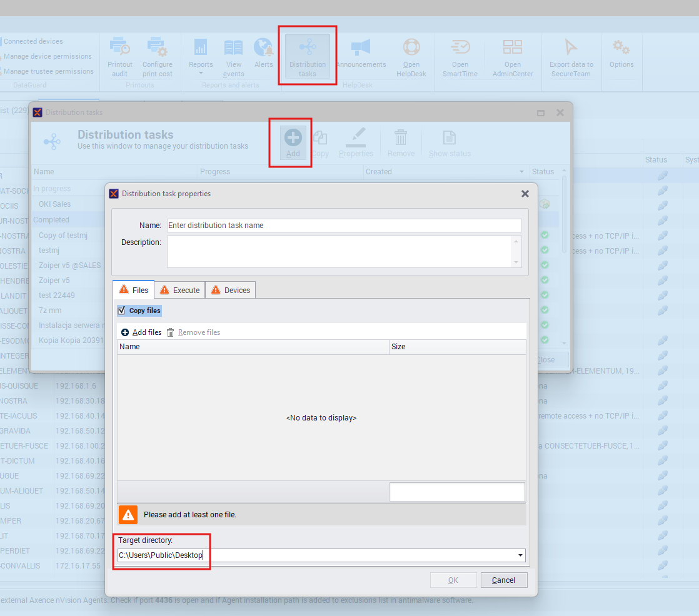Click the distribution task Name field
The width and height of the screenshot is (699, 616).
click(344, 226)
